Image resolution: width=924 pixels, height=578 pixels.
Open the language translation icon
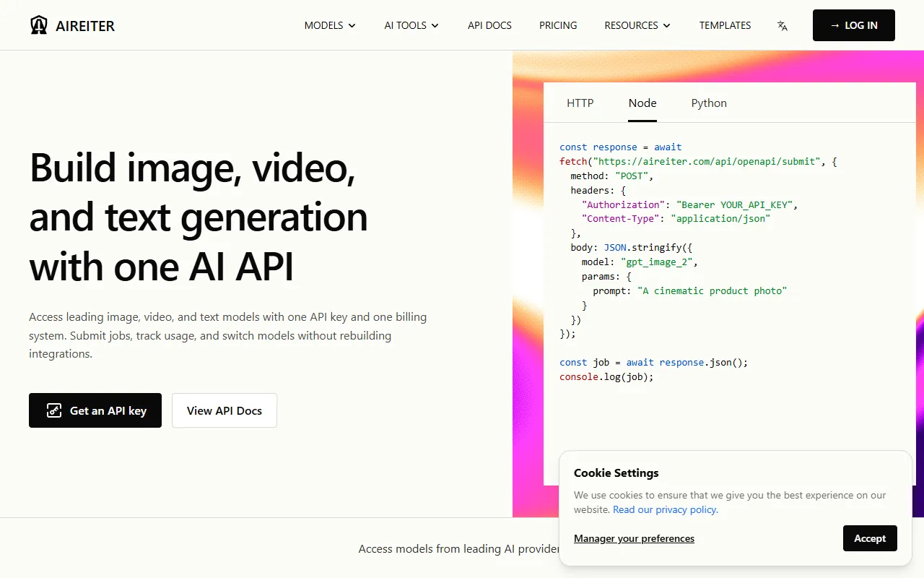pos(782,25)
